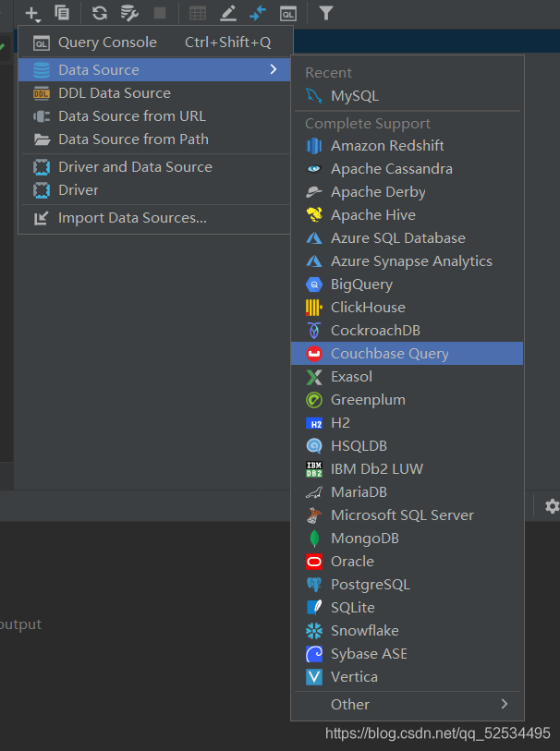Select Azure SQL Database
The width and height of the screenshot is (560, 751).
[x=408, y=238]
